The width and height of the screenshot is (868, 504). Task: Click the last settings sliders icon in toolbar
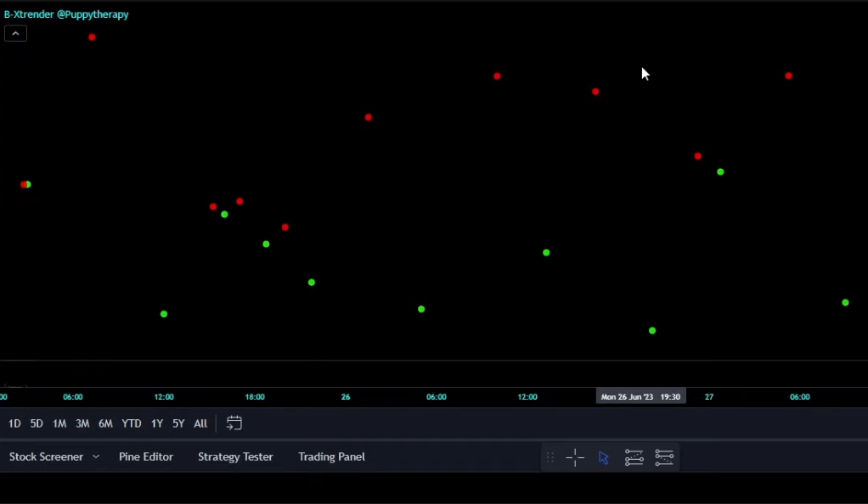(664, 457)
